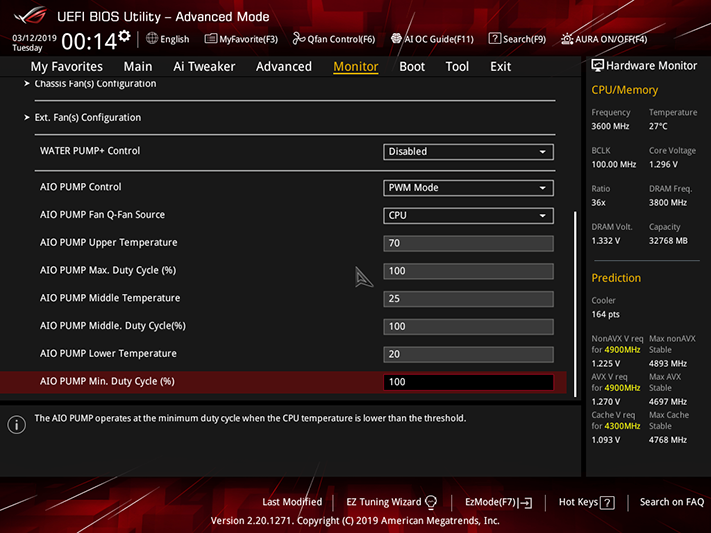Select AIO PUMP Control label
This screenshot has width=711, height=533.
pos(81,187)
